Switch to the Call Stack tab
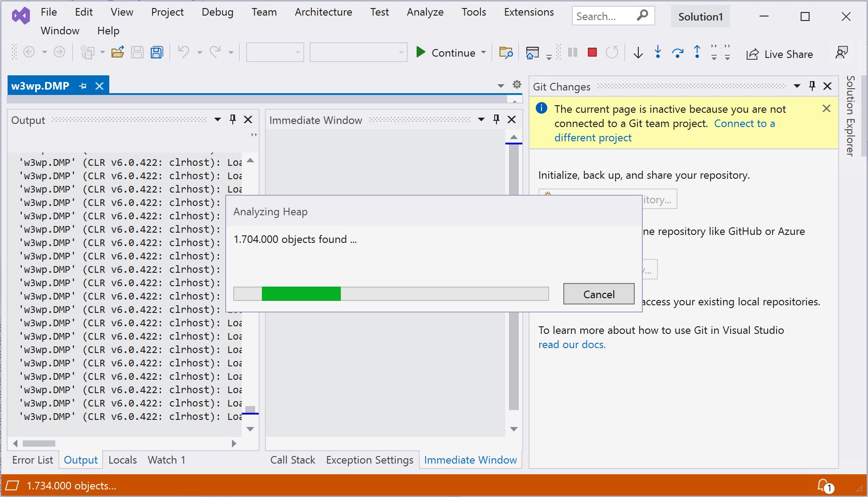This screenshot has height=497, width=868. (x=293, y=460)
